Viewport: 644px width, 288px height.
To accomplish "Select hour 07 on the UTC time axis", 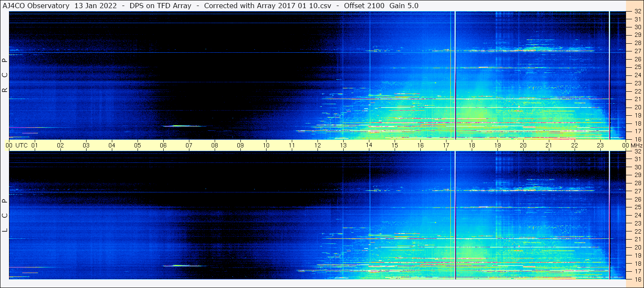I will 189,145.
